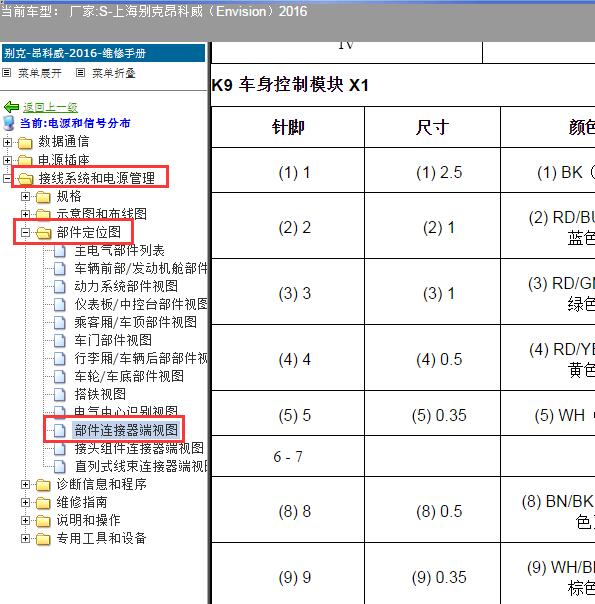The width and height of the screenshot is (595, 604).
Task: Expand the 规格 tree node
Action: click(x=25, y=197)
